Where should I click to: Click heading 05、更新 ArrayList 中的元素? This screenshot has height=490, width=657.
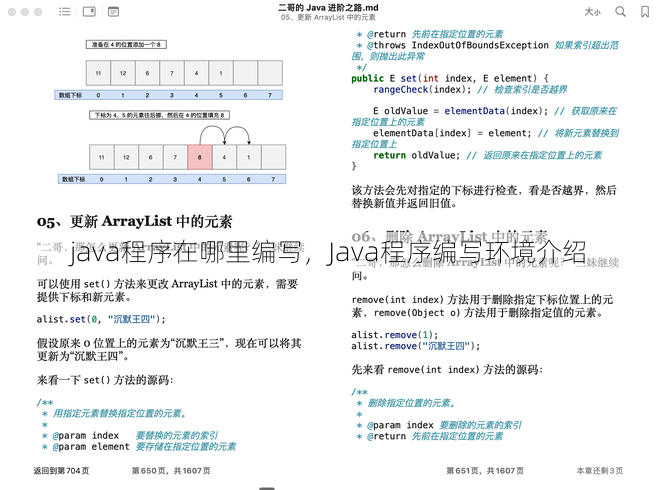135,221
